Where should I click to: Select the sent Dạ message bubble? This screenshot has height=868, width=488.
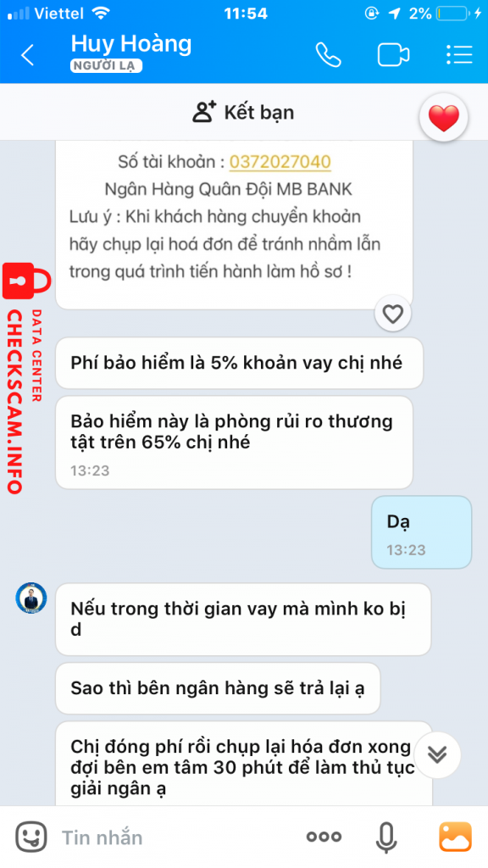[x=422, y=532]
